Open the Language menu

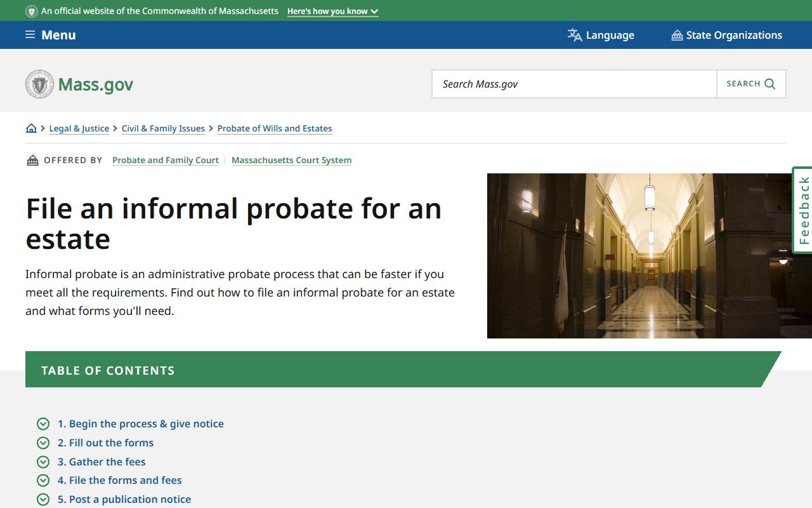601,35
